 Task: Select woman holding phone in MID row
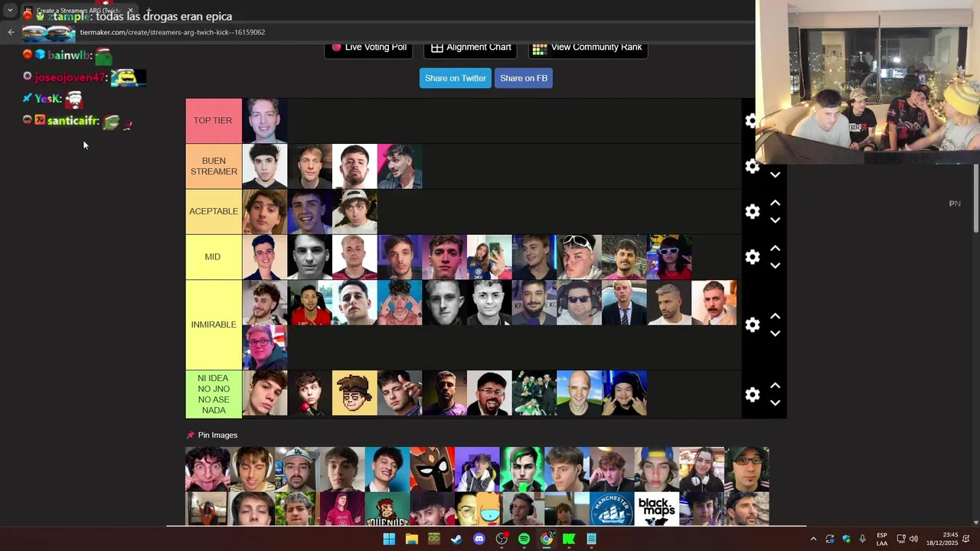coord(489,257)
